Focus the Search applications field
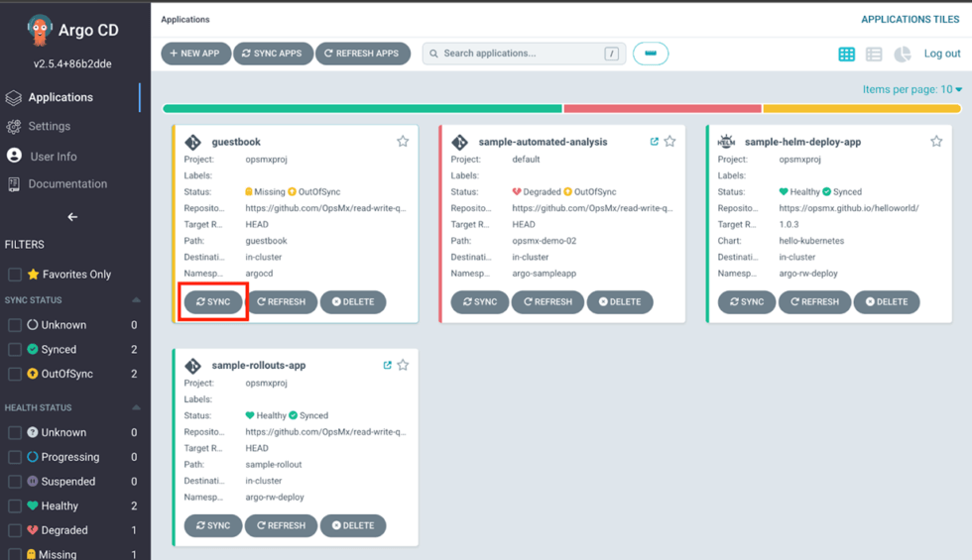 [524, 54]
